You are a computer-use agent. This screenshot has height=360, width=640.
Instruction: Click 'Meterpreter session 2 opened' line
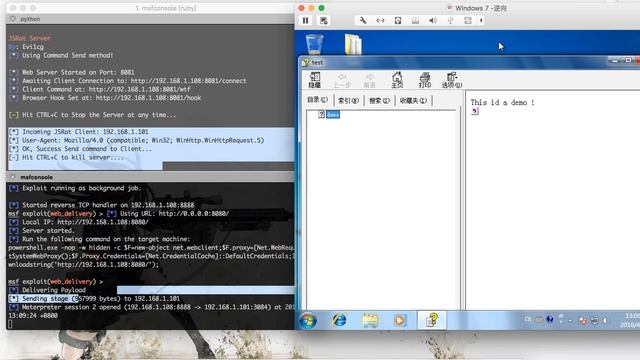click(151, 307)
